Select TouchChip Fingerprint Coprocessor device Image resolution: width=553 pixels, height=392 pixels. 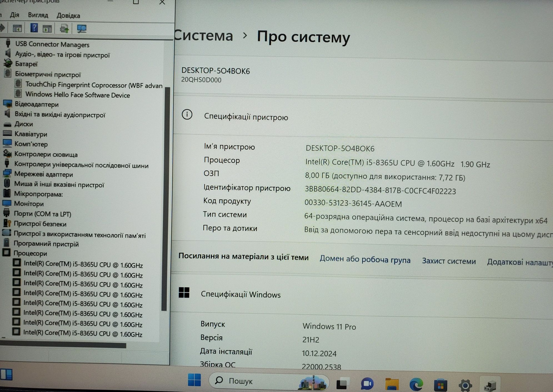[x=94, y=85]
